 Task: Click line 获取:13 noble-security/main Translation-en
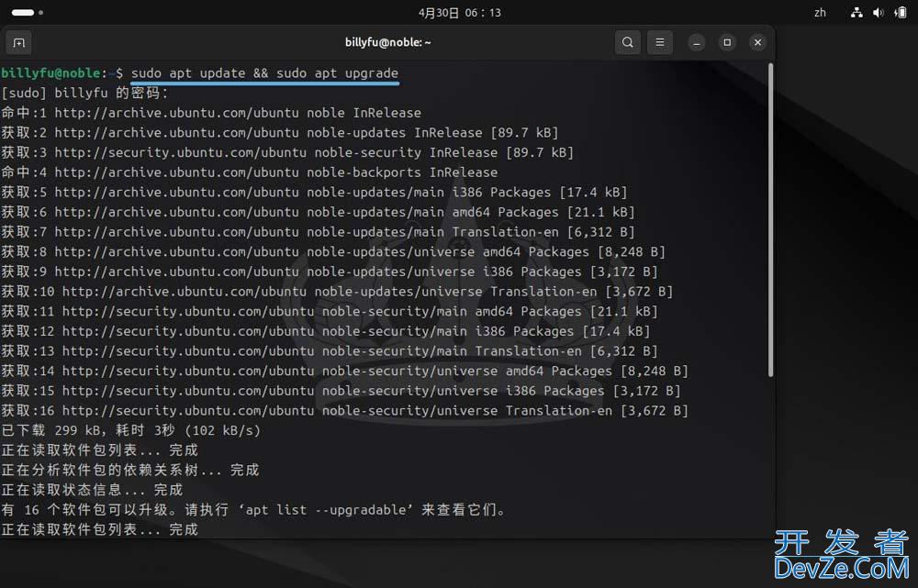click(x=330, y=351)
